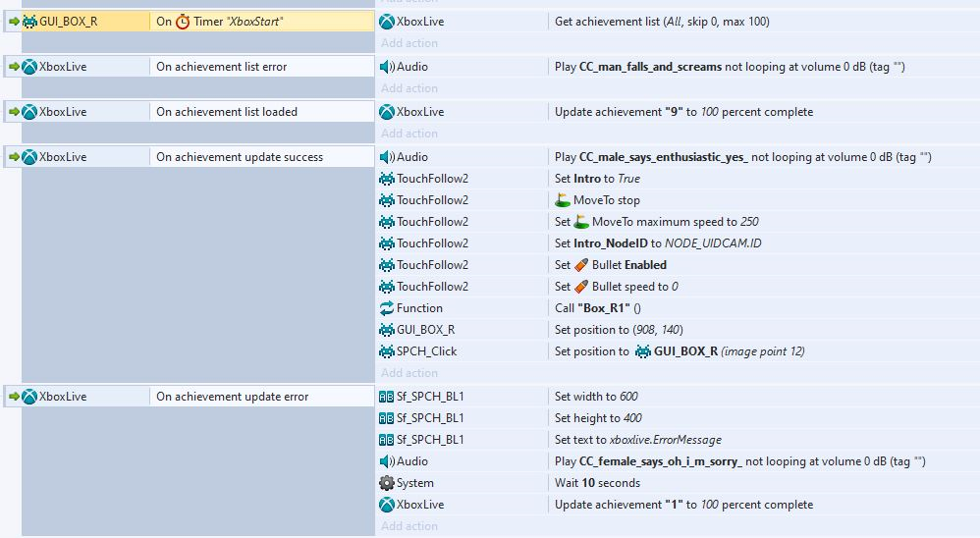This screenshot has width=980, height=538.
Task: Click the SPCH_Click sprite icon
Action: coord(387,351)
